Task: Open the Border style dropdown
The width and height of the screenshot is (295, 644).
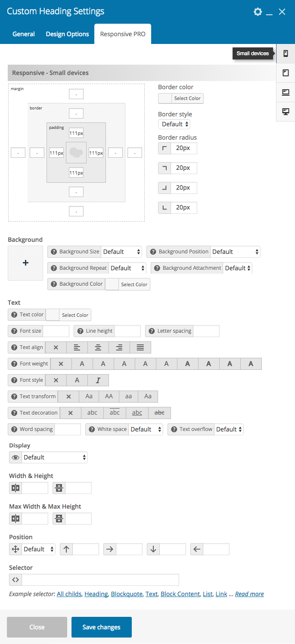Action: click(x=174, y=124)
